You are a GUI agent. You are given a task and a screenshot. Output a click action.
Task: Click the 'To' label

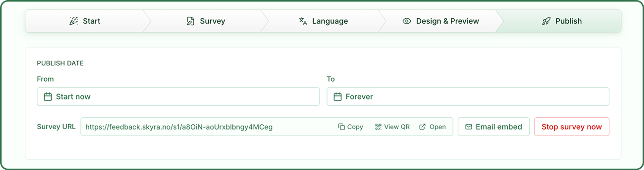[331, 79]
